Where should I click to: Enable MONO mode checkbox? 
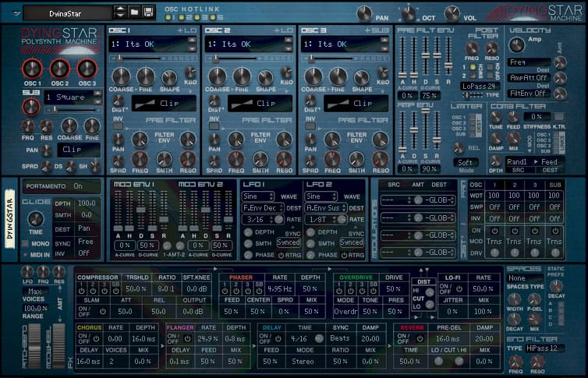pos(26,243)
